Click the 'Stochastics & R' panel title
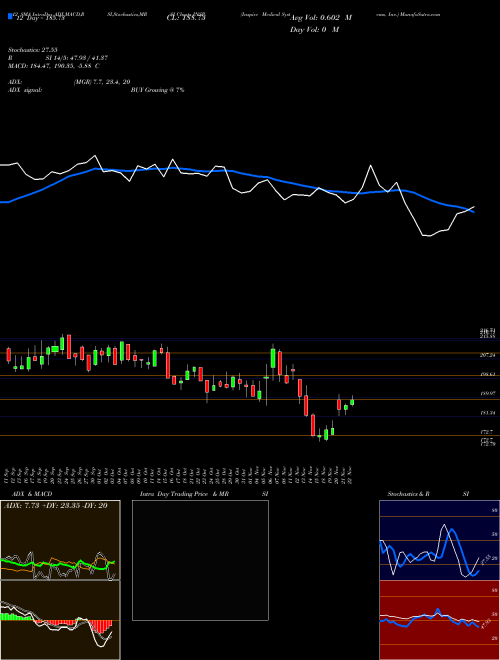Screen dimensions: 500x660 (409, 494)
